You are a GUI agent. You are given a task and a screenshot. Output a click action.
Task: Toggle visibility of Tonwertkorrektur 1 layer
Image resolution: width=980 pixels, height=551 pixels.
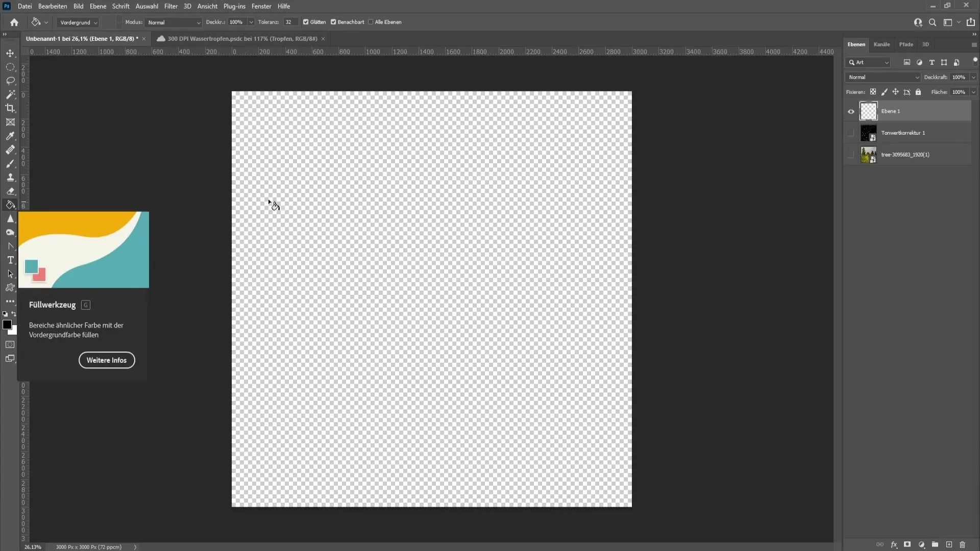point(851,133)
